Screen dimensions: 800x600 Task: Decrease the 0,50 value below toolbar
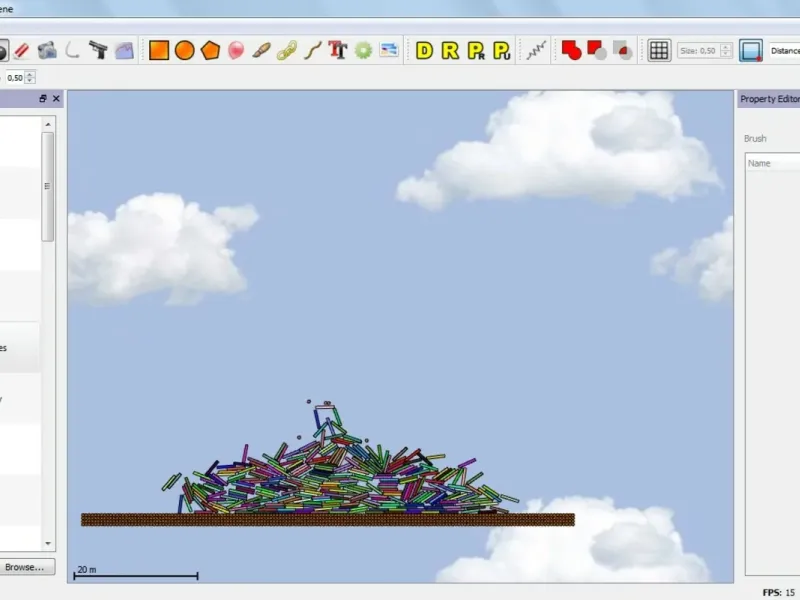tap(30, 81)
